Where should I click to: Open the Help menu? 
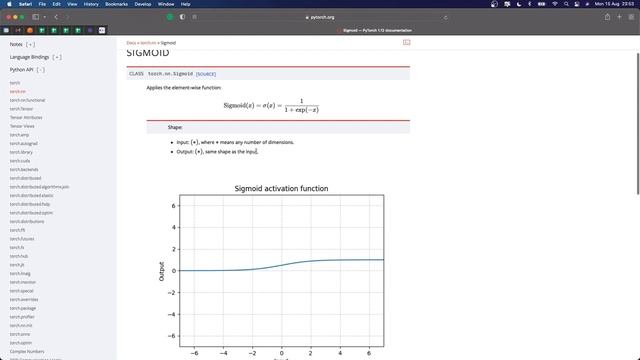tap(185, 4)
